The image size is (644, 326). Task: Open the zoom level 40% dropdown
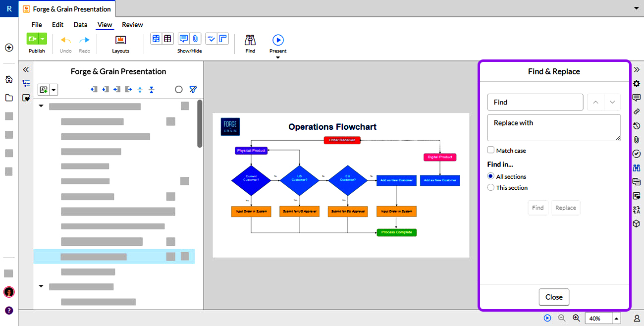coord(616,318)
